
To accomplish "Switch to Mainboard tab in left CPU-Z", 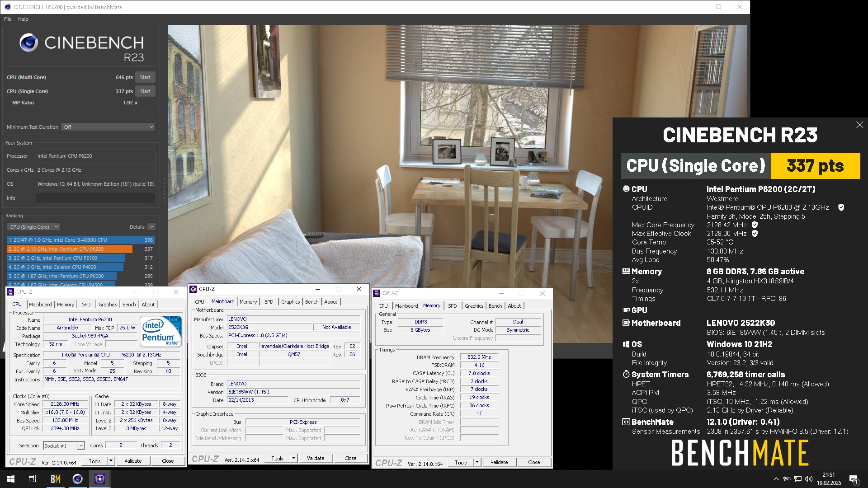I will [40, 305].
